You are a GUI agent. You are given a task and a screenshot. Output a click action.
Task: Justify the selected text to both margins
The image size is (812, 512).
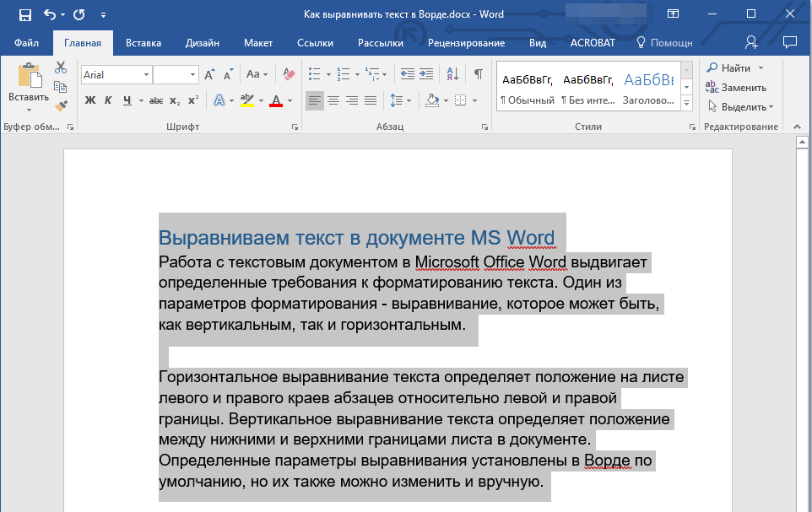[x=371, y=100]
